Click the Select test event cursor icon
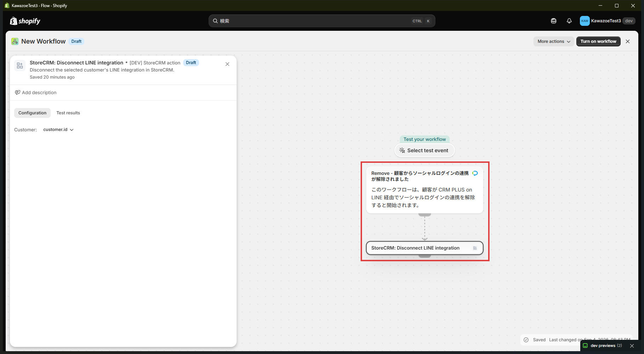Screen dimensions: 644x354 [x=402, y=150]
